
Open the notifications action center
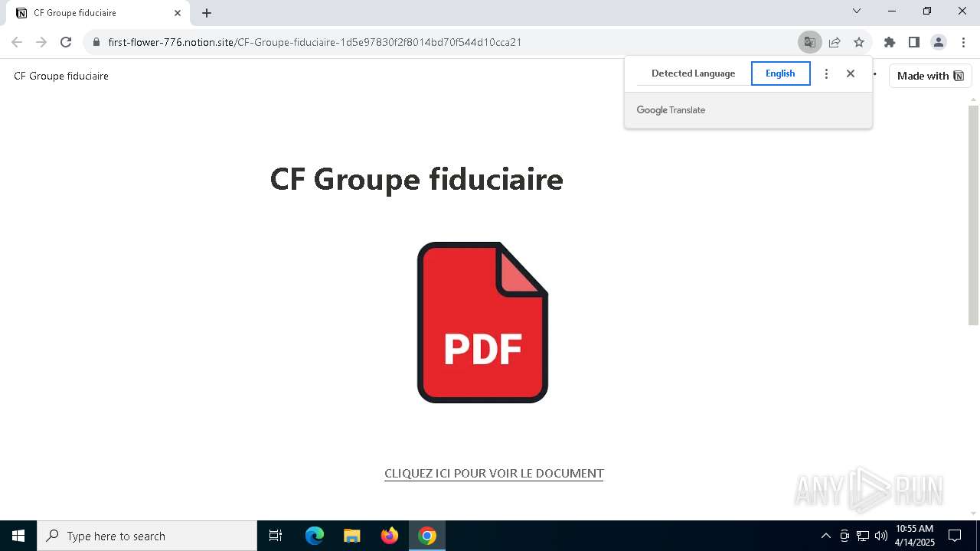click(955, 536)
